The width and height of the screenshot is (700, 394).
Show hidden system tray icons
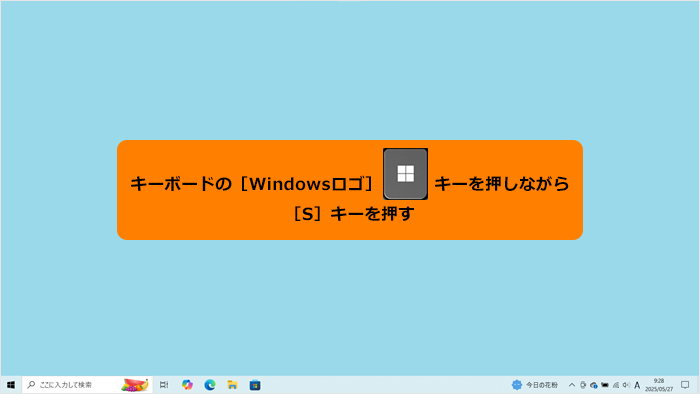571,385
